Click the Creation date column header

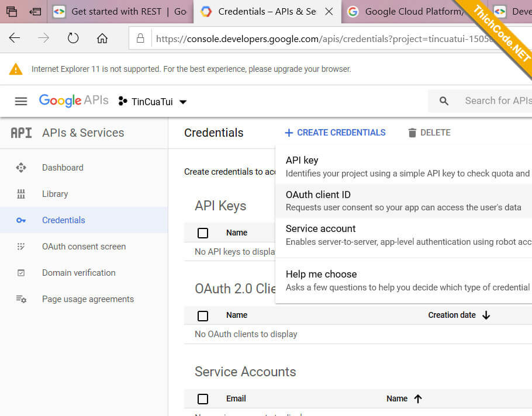(x=451, y=315)
